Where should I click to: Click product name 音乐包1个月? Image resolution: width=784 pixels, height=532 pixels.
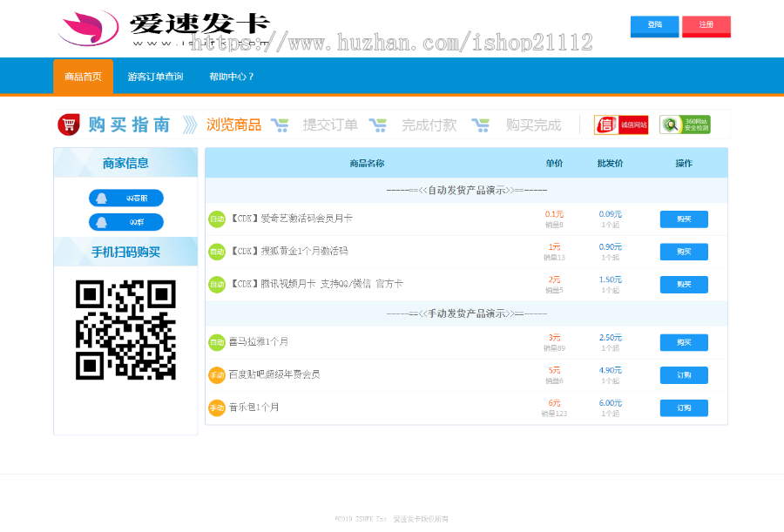(x=254, y=407)
